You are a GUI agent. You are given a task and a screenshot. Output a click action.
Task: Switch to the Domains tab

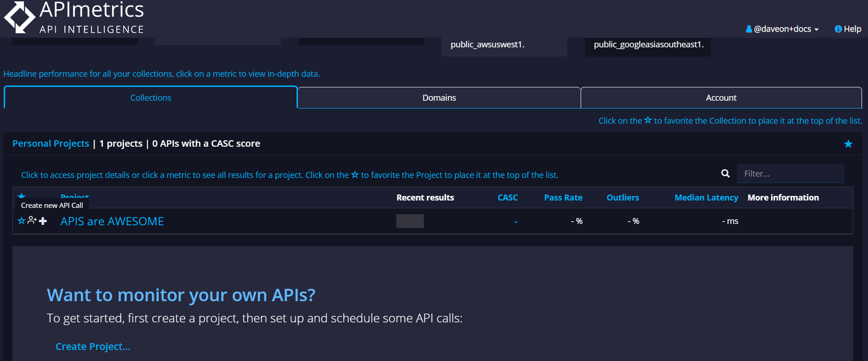[x=439, y=97]
